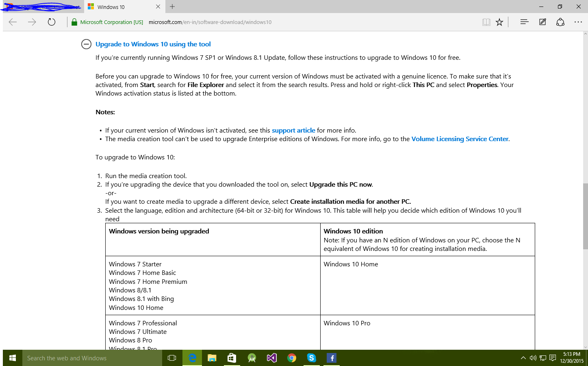The image size is (588, 366).
Task: Open Skype from the taskbar
Action: (x=312, y=358)
